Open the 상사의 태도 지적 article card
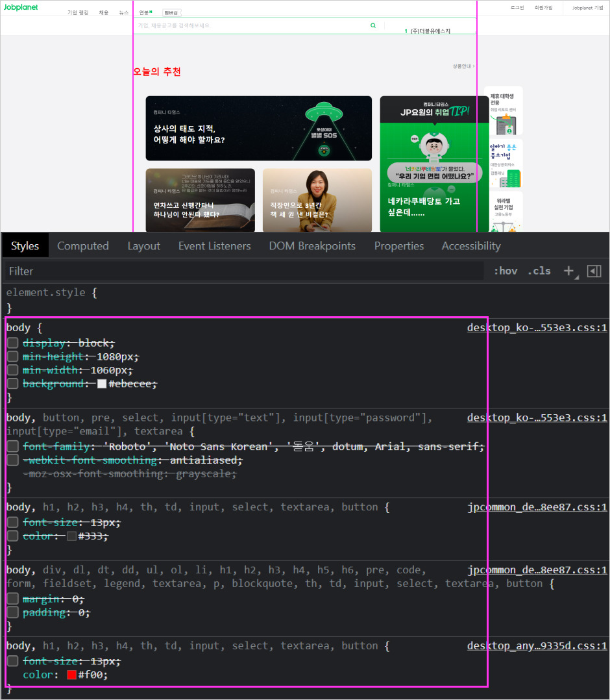The image size is (610, 700). [258, 128]
